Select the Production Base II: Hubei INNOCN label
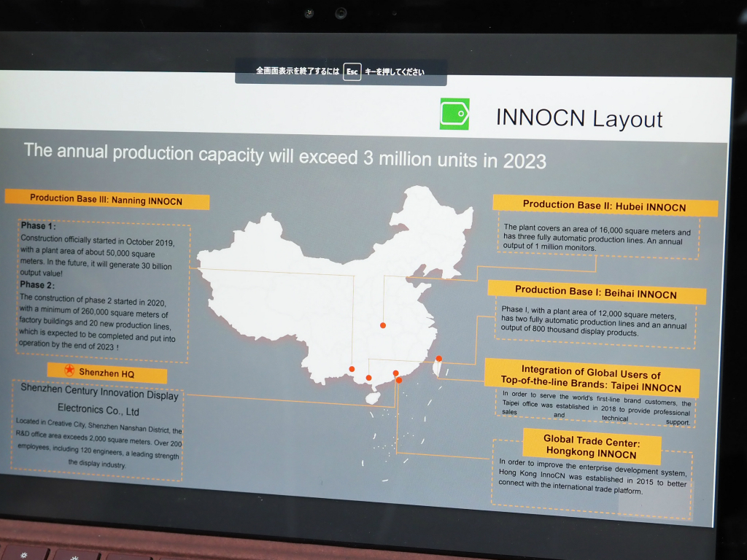This screenshot has width=747, height=560. click(x=605, y=206)
